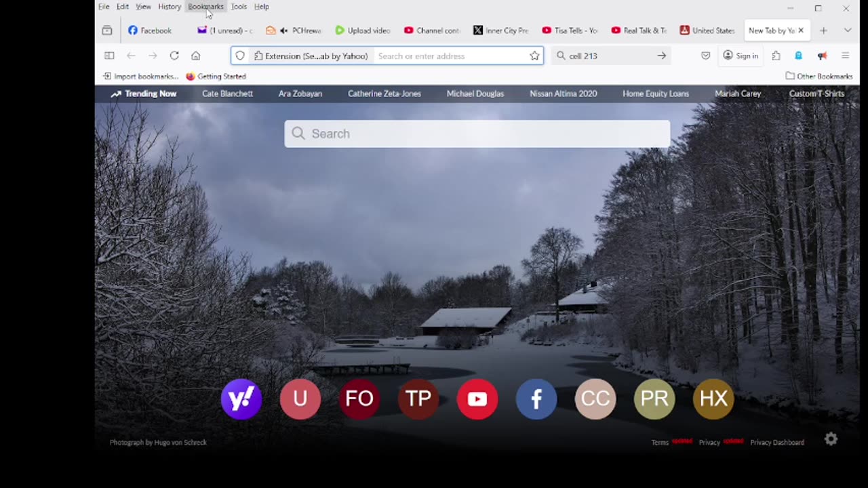Screen dimensions: 868x488
Task: Open trending topic Cate Blanchett
Action: [227, 94]
